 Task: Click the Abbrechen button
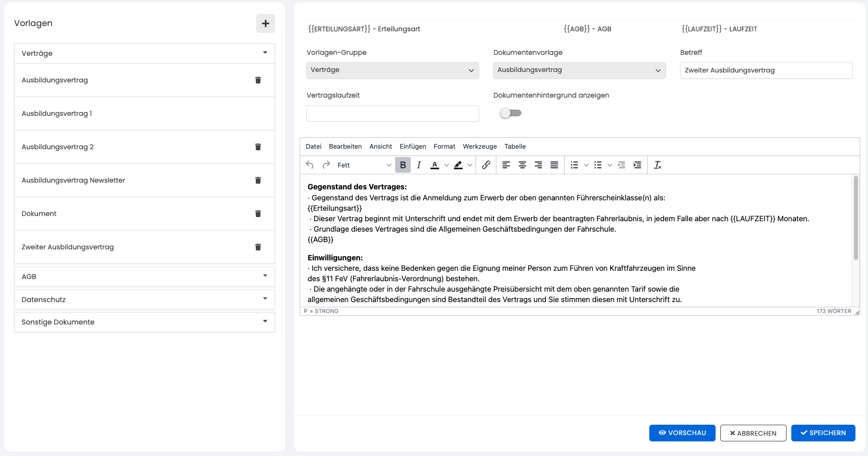pyautogui.click(x=753, y=433)
